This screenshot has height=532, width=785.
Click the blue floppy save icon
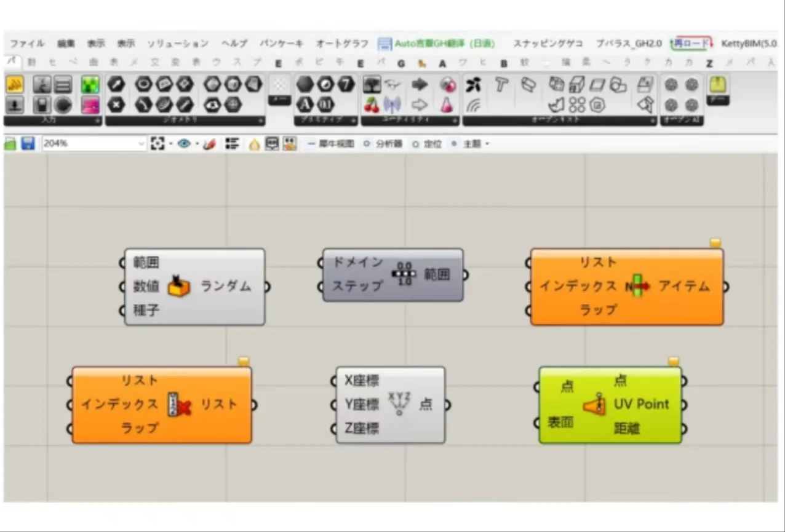(28, 144)
